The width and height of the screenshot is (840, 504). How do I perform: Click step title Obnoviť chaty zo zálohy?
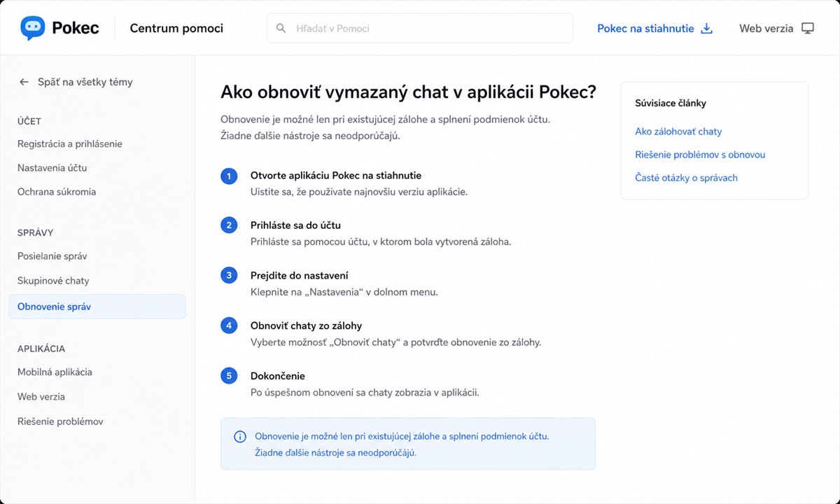(x=306, y=325)
